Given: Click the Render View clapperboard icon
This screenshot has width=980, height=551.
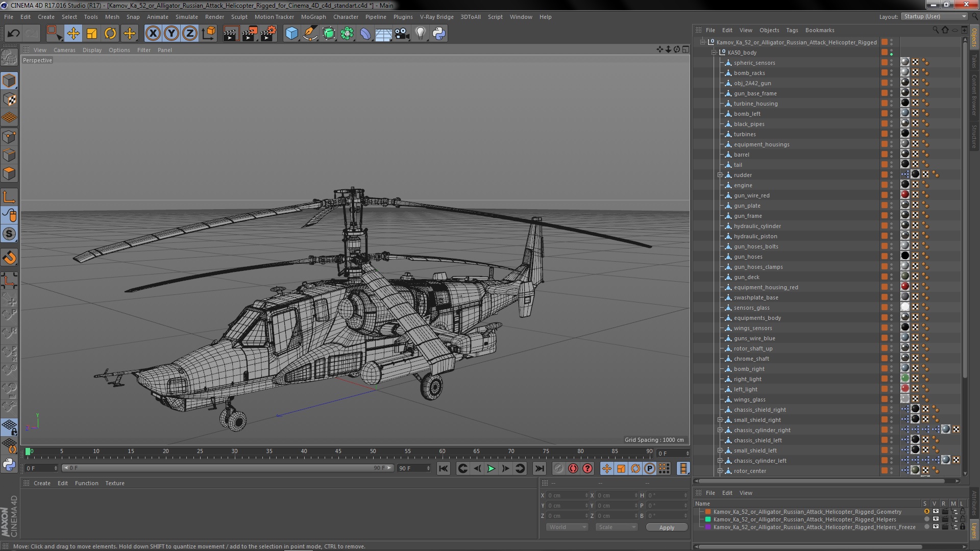Looking at the screenshot, I should coord(231,34).
